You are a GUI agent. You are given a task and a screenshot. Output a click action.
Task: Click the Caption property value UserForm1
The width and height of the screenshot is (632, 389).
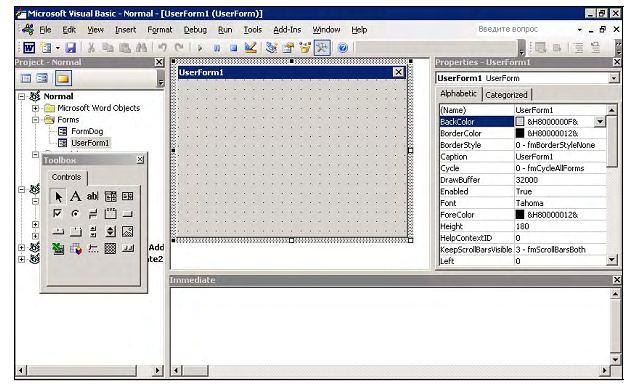point(560,156)
